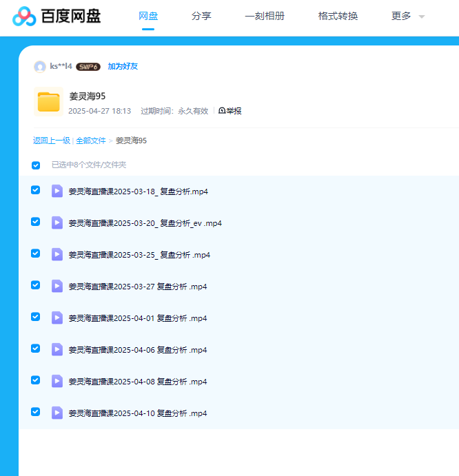Click the 举报 report button

point(230,111)
